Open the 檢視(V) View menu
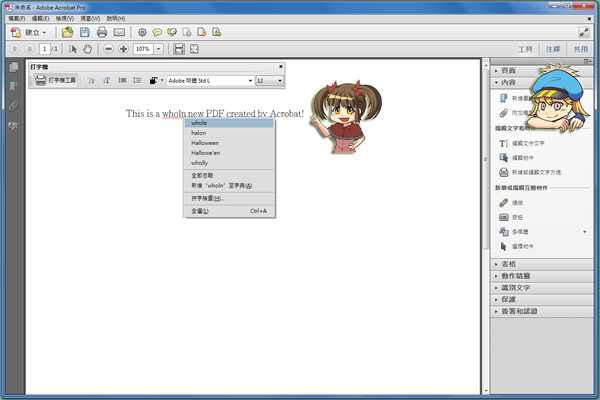Screen dimensions: 600x400 pyautogui.click(x=65, y=18)
